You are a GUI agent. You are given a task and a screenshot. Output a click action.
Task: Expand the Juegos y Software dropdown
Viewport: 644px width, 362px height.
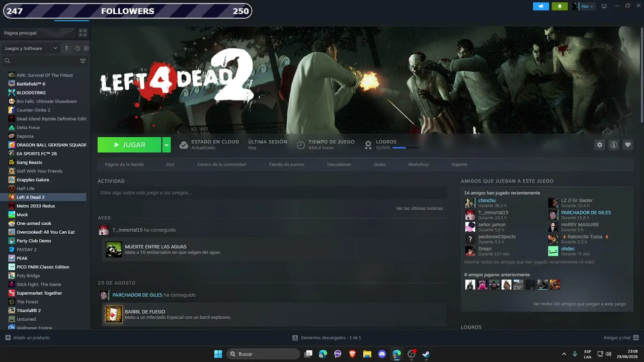(x=31, y=48)
